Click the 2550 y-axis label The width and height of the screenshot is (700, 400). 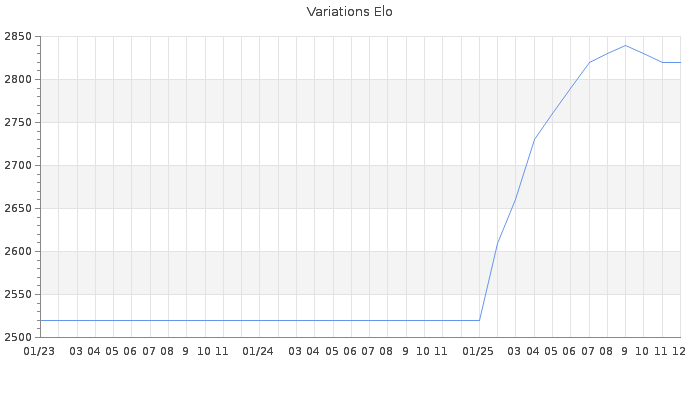(18, 295)
